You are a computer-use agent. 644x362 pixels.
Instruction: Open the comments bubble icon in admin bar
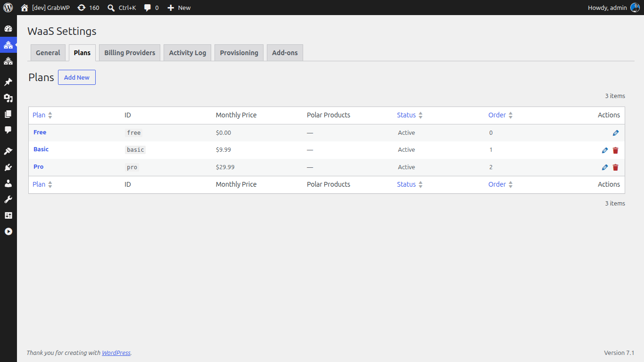[x=148, y=8]
